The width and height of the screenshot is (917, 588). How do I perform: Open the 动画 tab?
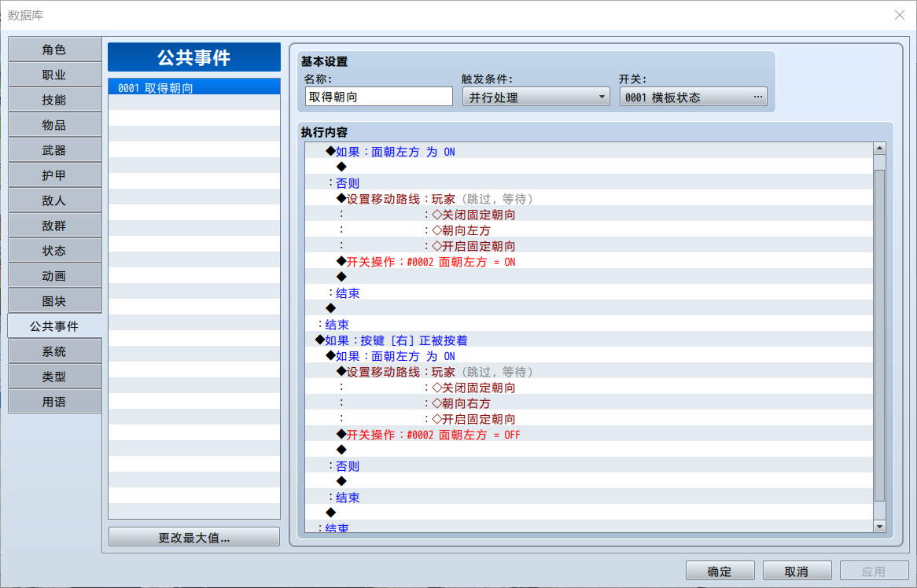(54, 276)
